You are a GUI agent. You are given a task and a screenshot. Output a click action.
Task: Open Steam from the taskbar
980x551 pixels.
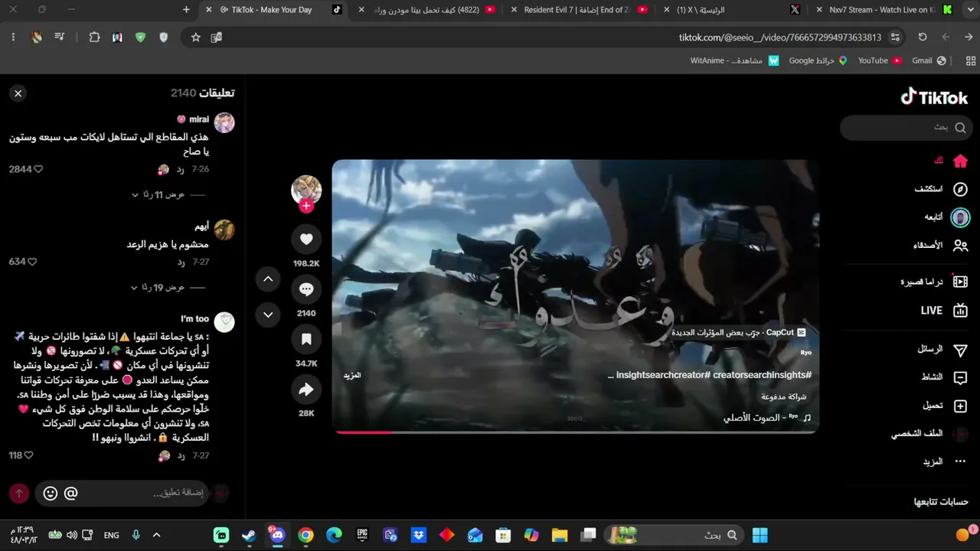coord(249,535)
